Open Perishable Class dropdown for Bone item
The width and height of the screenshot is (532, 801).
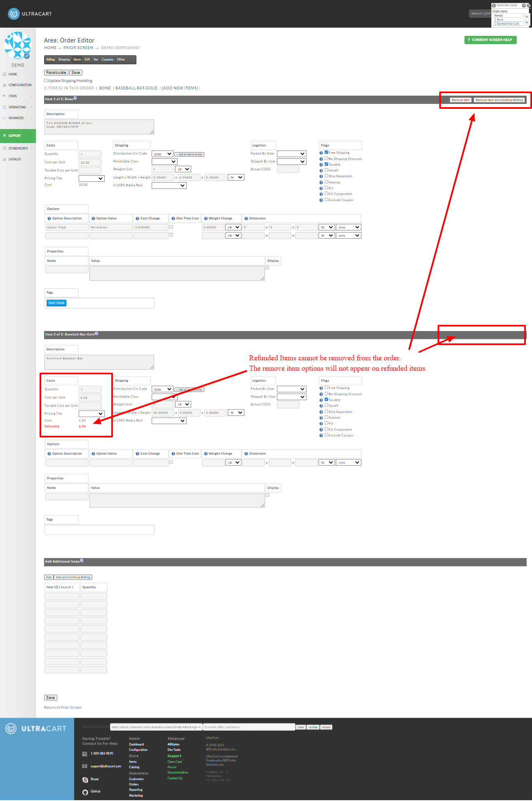(x=164, y=162)
